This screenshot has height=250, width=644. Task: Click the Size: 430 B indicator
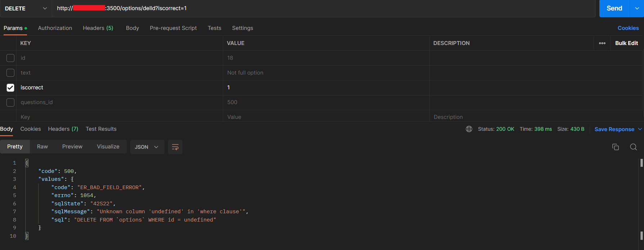coord(571,129)
